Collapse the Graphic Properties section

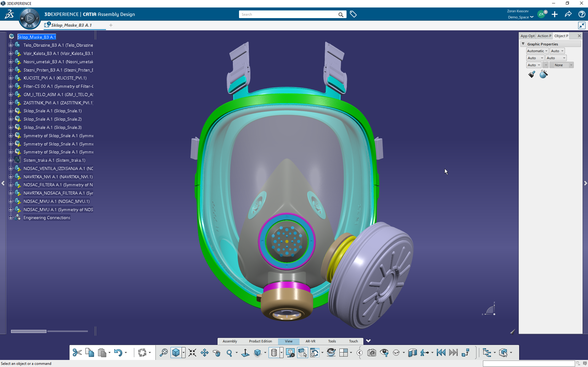coord(523,44)
